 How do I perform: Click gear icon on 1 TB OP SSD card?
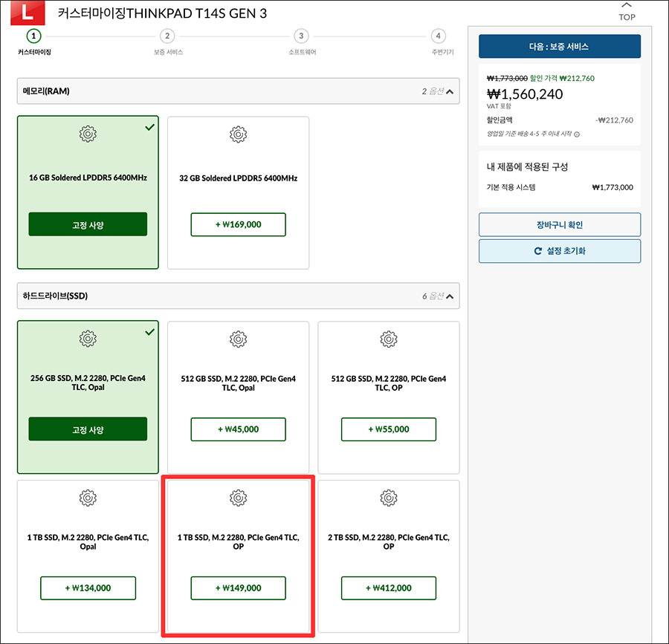point(238,498)
